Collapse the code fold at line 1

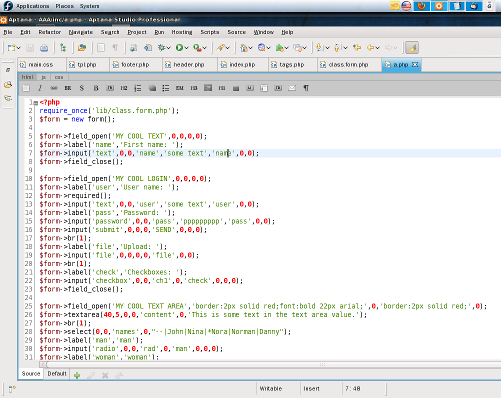(36, 103)
